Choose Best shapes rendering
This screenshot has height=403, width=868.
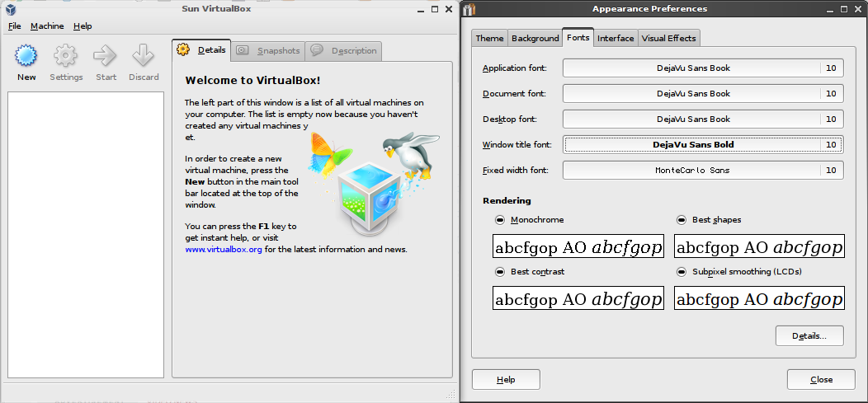pos(682,220)
